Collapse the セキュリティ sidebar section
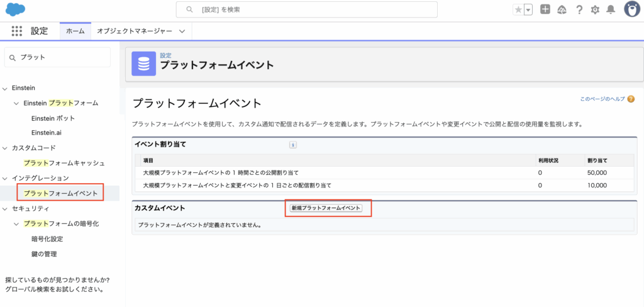This screenshot has height=307, width=644. [x=6, y=209]
